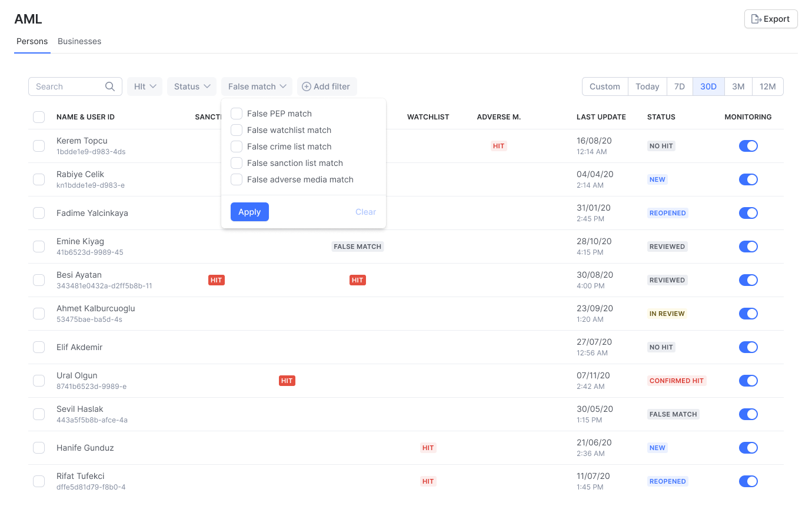Image resolution: width=812 pixels, height=506 pixels.
Task: Check the False PEP match option
Action: tap(237, 114)
